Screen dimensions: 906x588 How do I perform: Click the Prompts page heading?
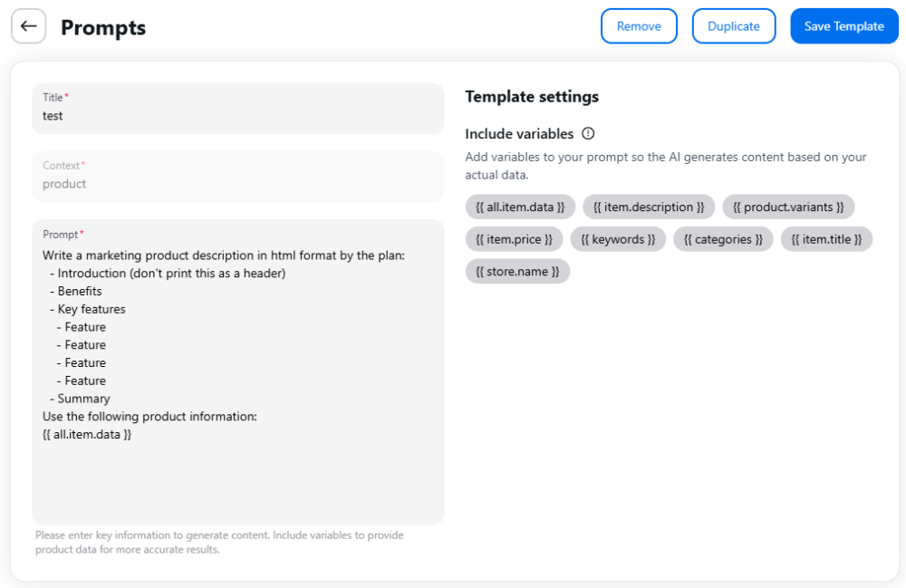pyautogui.click(x=103, y=27)
